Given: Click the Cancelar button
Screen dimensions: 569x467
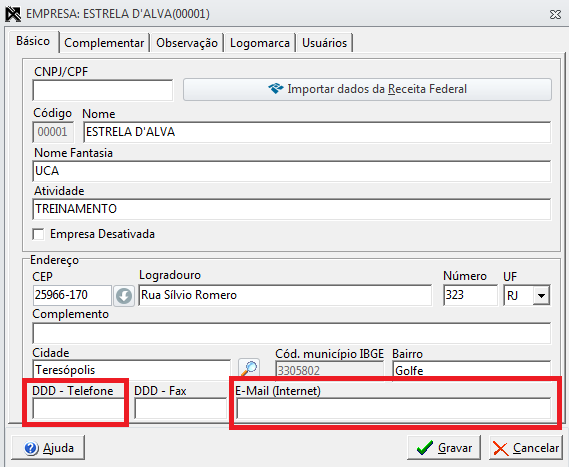Looking at the screenshot, I should click(526, 448).
